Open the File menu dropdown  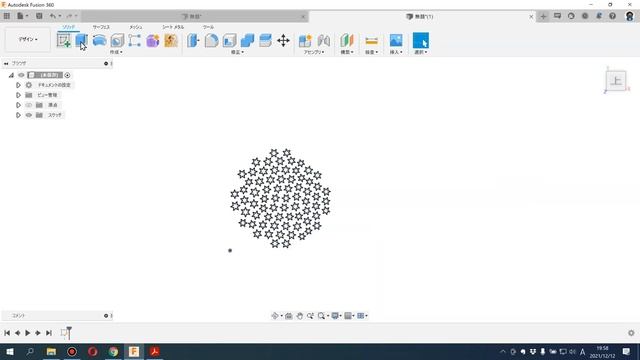22,16
